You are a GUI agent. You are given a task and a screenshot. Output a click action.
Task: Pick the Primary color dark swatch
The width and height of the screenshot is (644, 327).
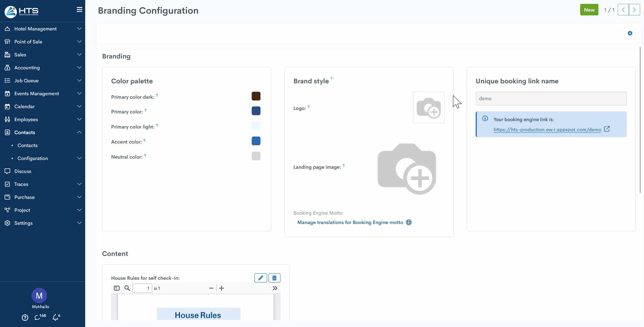[256, 96]
